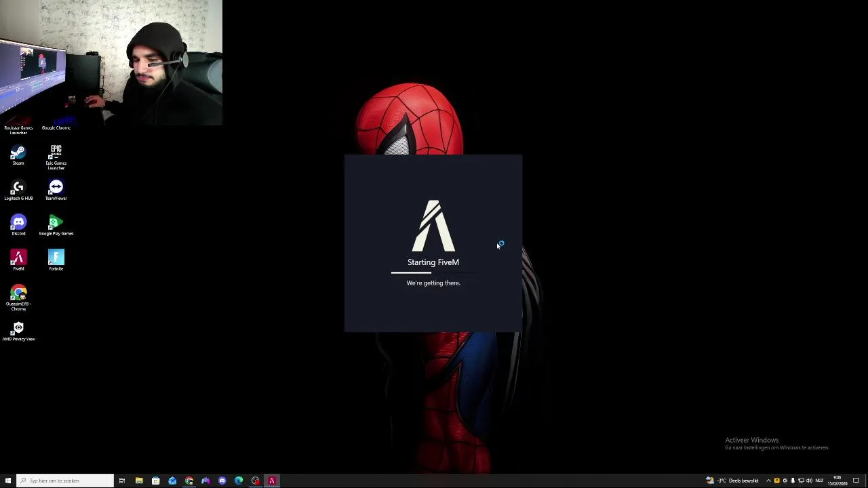Open the weather widget showing -3°C
868x488 pixels.
[732, 481]
